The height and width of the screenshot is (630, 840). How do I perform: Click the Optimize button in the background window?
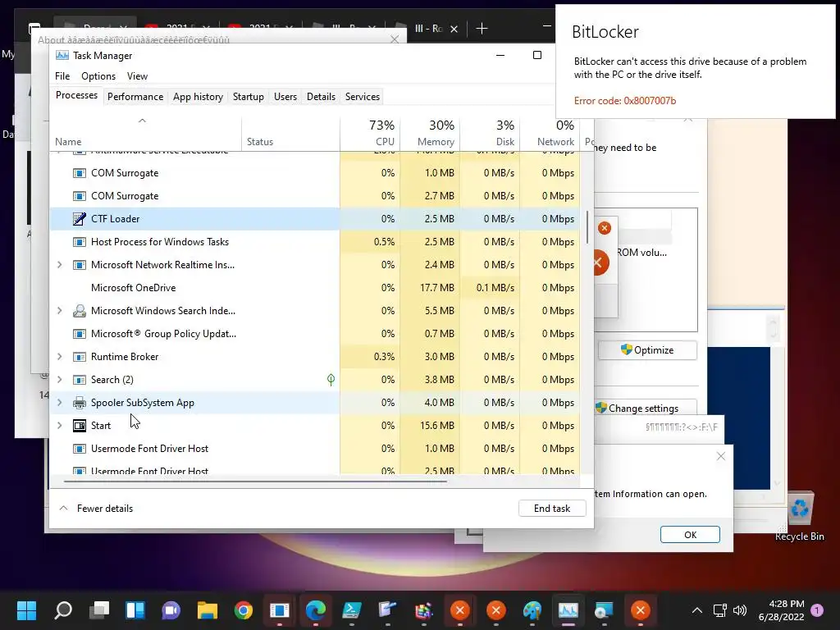coord(647,350)
